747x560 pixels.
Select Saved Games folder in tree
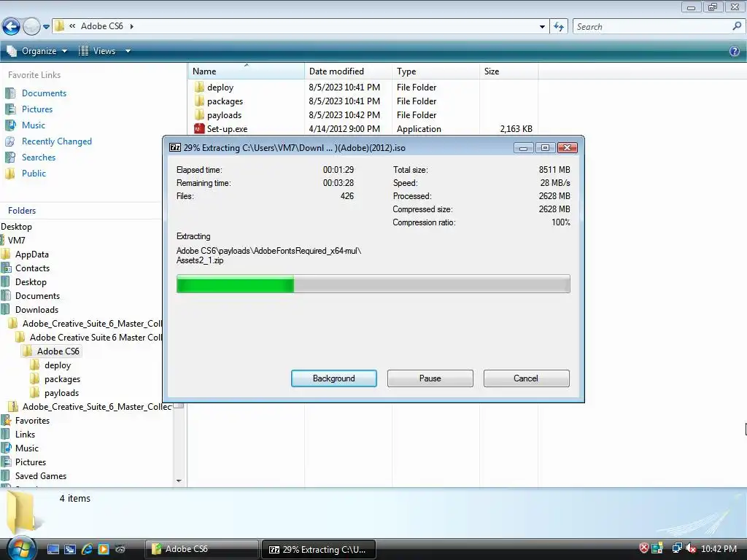click(41, 475)
